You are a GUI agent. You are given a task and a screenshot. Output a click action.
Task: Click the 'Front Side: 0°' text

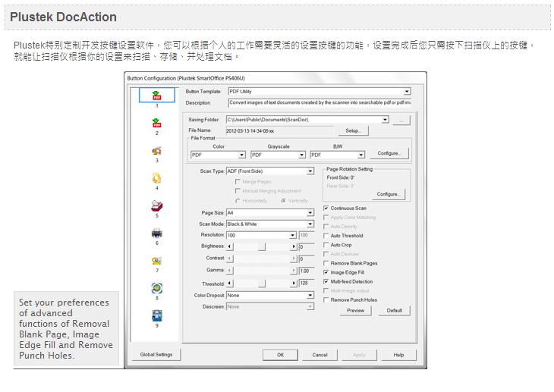(340, 177)
